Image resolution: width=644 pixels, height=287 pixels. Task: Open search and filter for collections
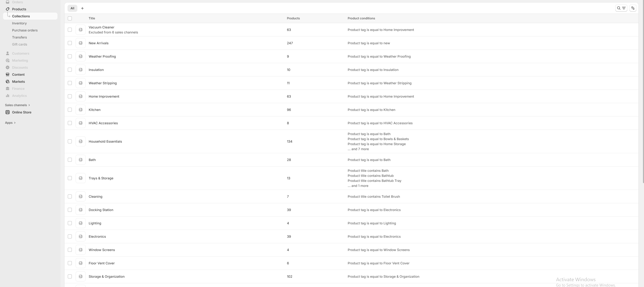coord(621,8)
